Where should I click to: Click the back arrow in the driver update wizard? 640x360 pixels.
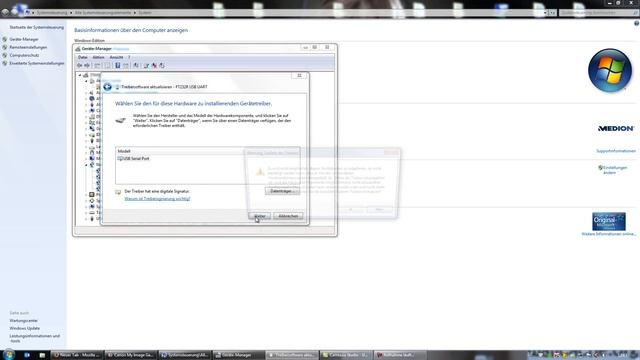[x=107, y=87]
